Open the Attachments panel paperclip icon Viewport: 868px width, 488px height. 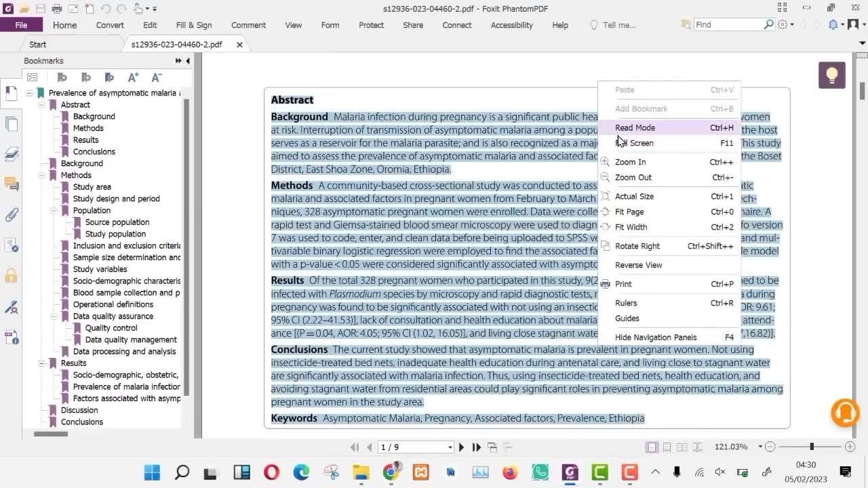(x=12, y=216)
